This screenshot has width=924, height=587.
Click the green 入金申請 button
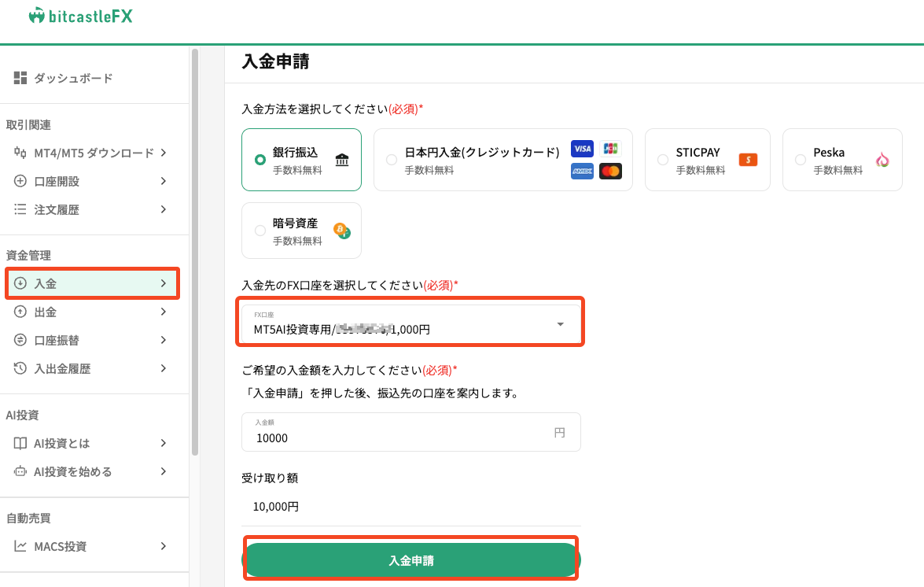coord(411,560)
